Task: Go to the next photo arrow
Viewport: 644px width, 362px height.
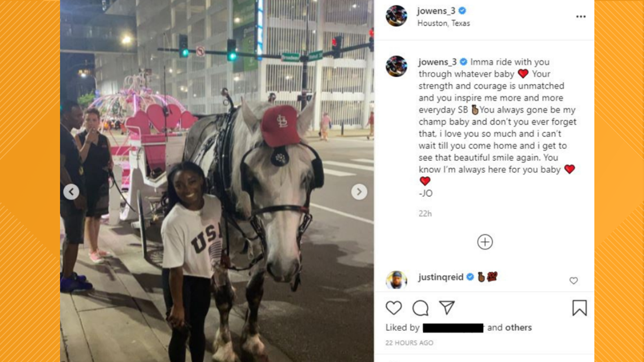Action: coord(359,191)
